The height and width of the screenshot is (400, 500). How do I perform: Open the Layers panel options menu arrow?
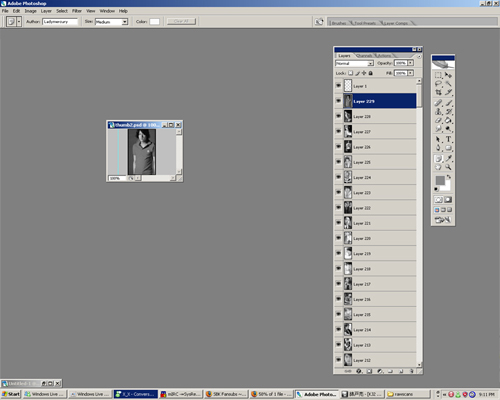[x=419, y=56]
